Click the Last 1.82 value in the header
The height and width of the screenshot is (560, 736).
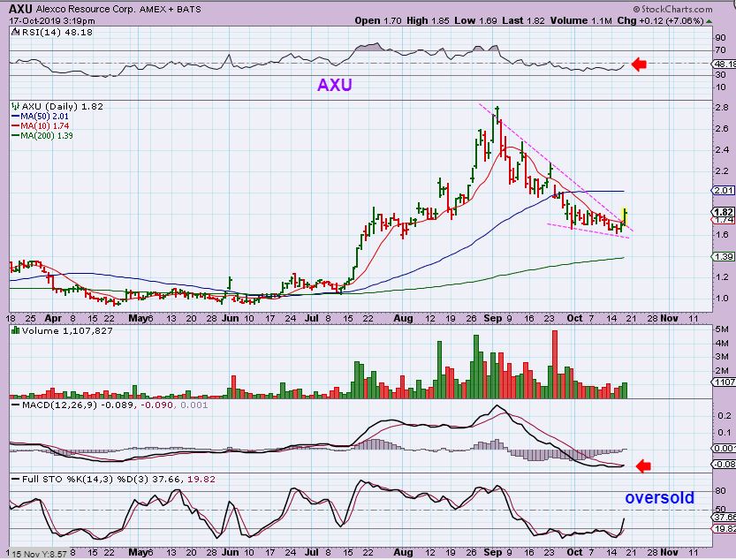point(523,20)
